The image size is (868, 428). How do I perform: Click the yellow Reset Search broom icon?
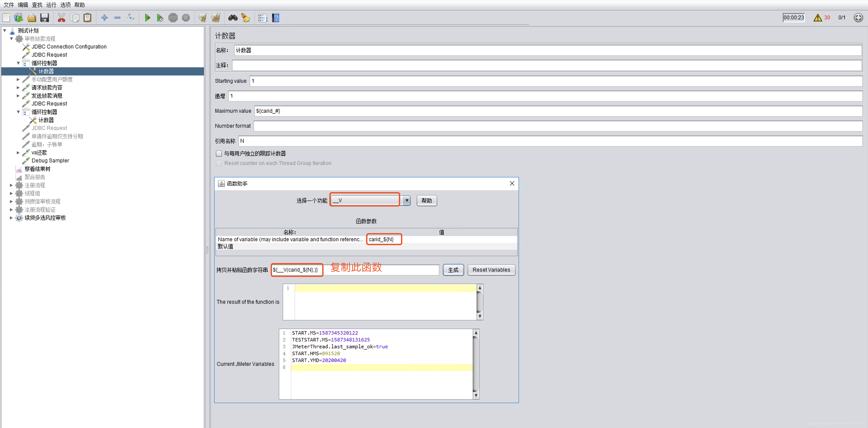[246, 18]
